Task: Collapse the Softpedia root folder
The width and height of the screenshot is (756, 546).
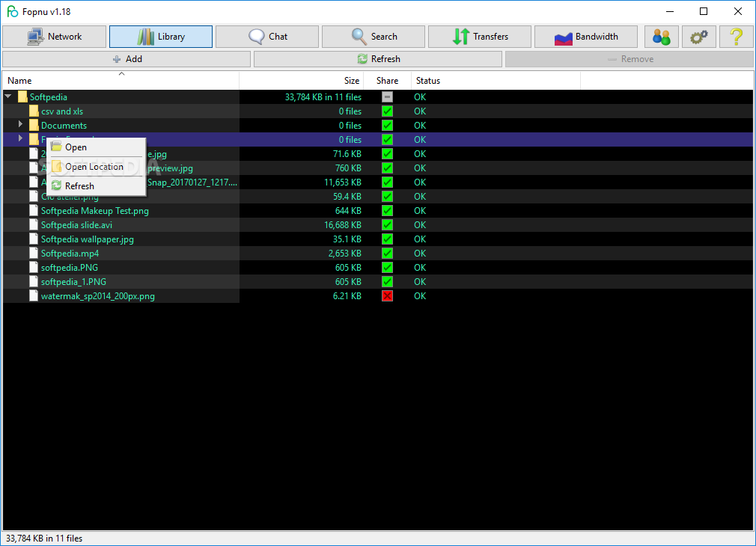Action: [8, 96]
